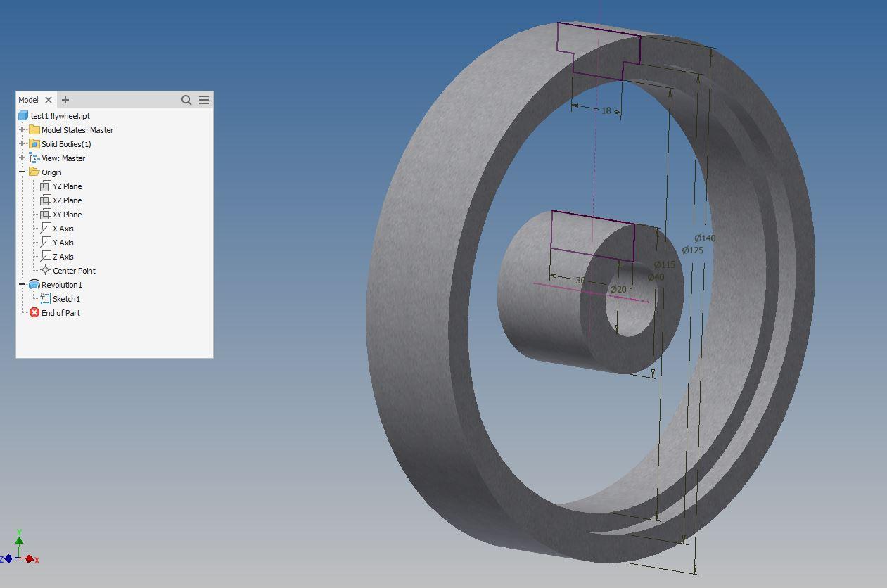The height and width of the screenshot is (588, 887).
Task: Switch to the Model tab
Action: point(29,99)
